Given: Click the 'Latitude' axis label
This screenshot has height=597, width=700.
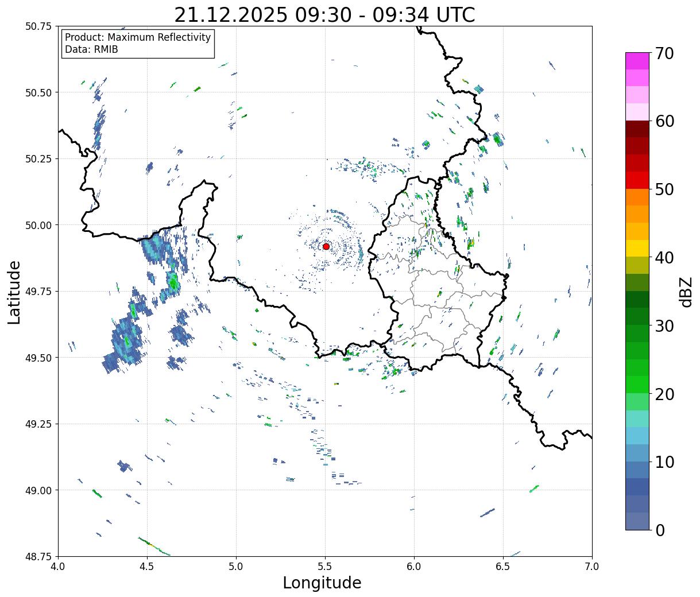Looking at the screenshot, I should [x=14, y=292].
